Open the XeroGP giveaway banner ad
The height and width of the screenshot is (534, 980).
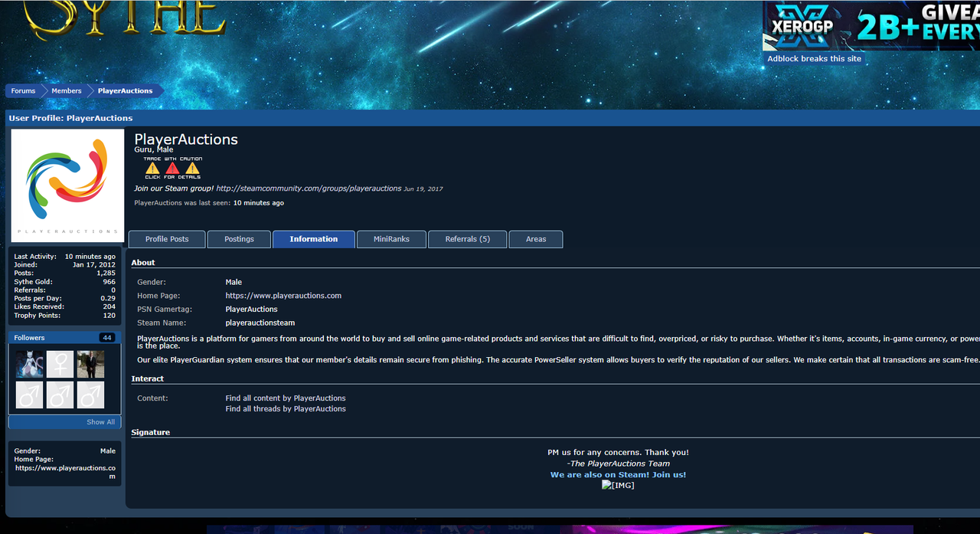pyautogui.click(x=871, y=25)
